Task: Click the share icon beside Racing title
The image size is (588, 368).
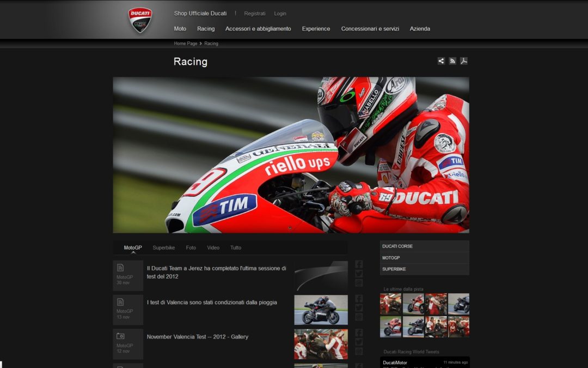Action: pyautogui.click(x=441, y=61)
